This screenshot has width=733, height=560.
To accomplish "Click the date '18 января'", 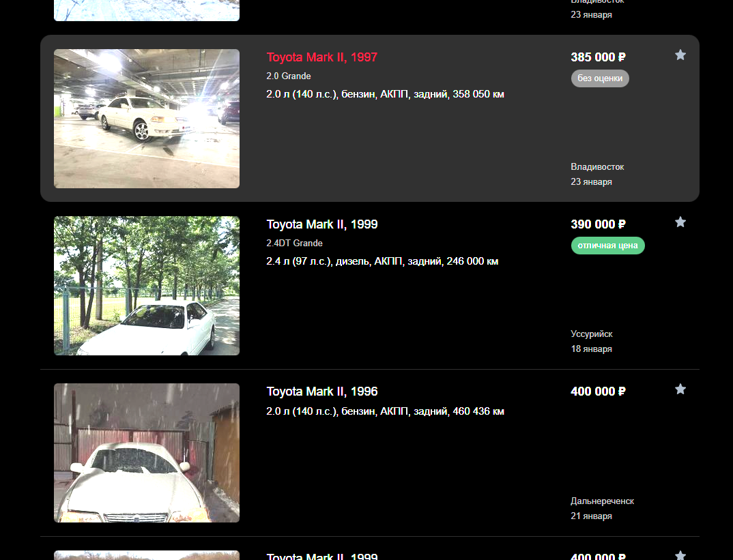I will 591,349.
